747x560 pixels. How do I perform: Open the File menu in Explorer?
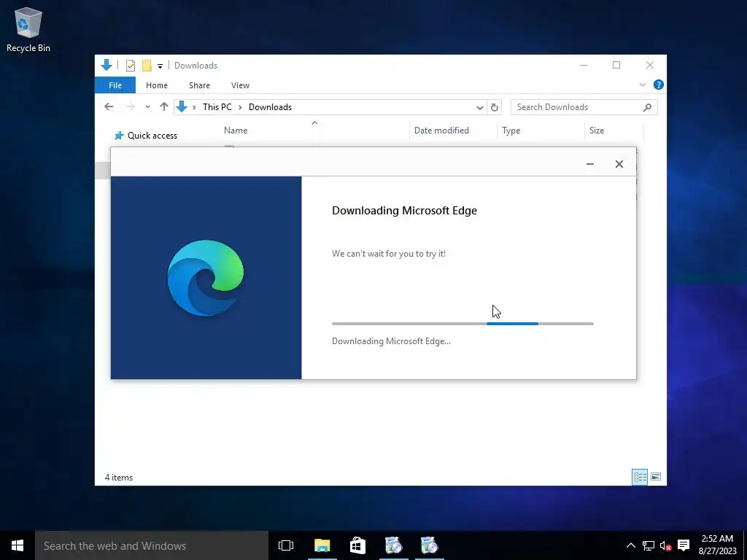[x=115, y=85]
